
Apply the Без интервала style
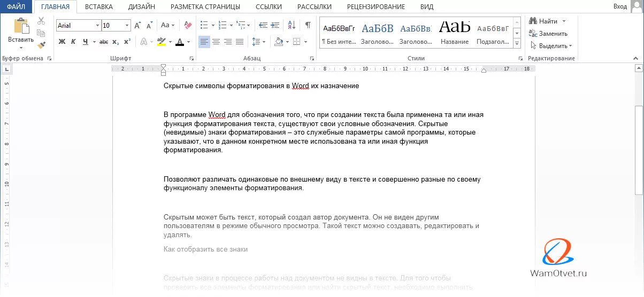point(339,33)
